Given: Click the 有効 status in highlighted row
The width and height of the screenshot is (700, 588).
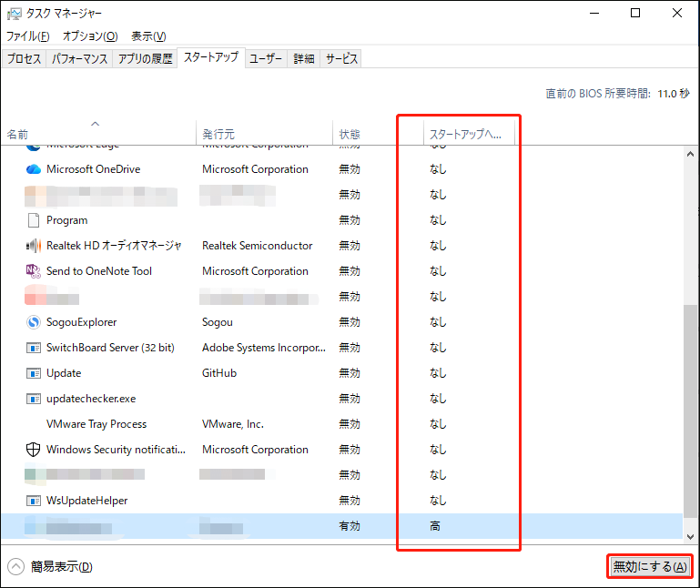Looking at the screenshot, I should tap(350, 526).
